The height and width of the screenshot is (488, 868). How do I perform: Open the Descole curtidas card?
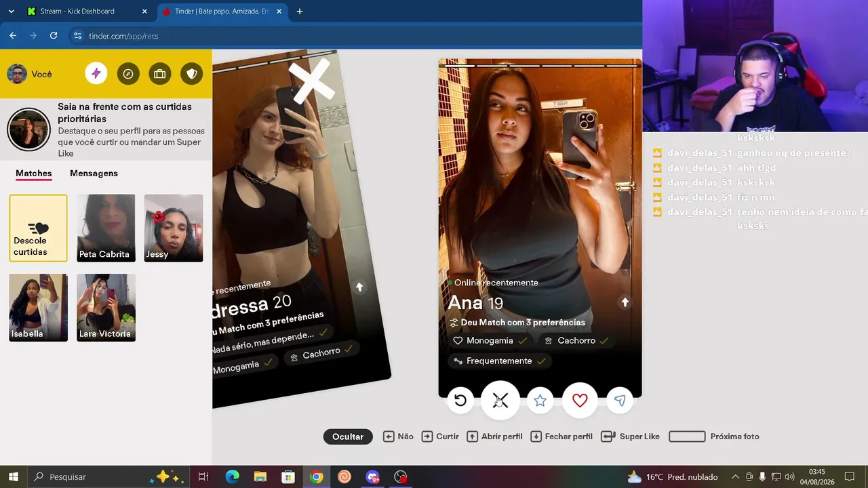click(x=38, y=228)
